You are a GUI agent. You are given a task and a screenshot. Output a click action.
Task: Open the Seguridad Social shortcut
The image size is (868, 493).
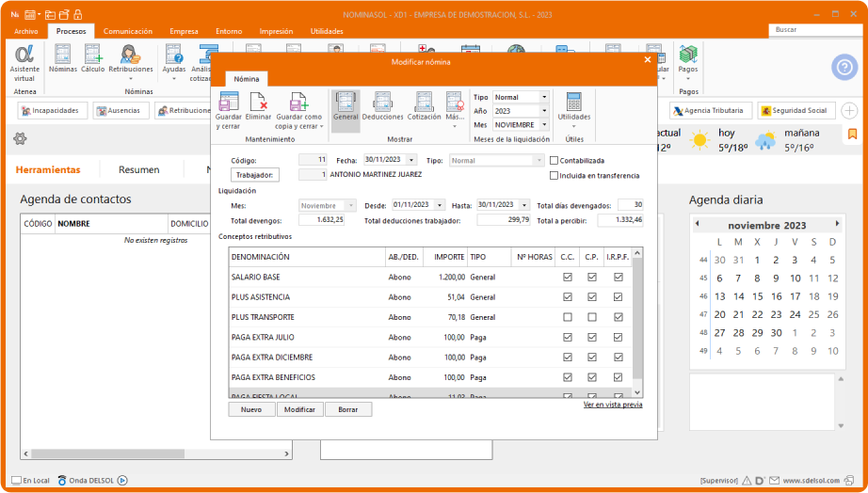coord(796,111)
